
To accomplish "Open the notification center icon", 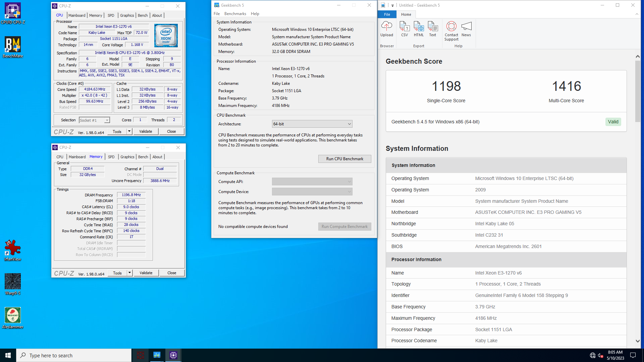I will [633, 355].
